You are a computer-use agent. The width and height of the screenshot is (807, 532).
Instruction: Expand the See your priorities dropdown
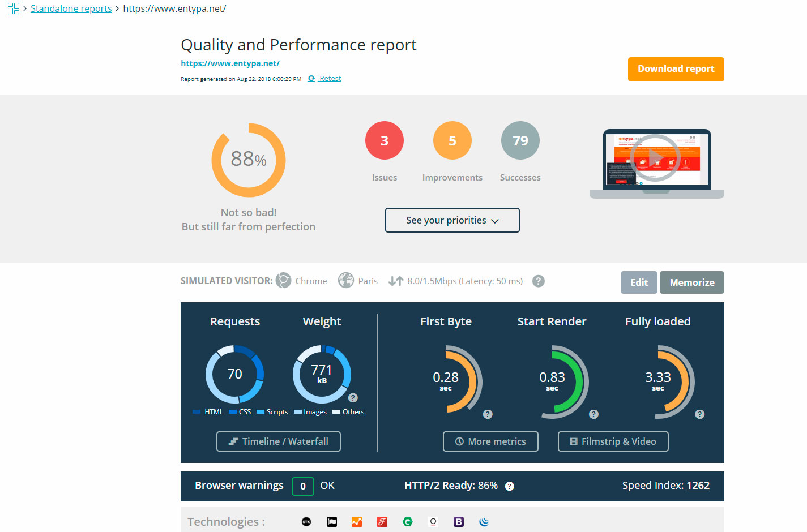pyautogui.click(x=452, y=220)
